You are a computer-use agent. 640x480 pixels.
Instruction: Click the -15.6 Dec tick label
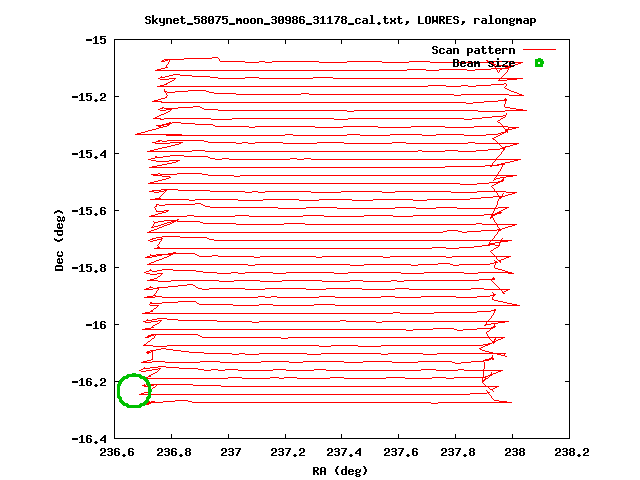click(x=89, y=211)
